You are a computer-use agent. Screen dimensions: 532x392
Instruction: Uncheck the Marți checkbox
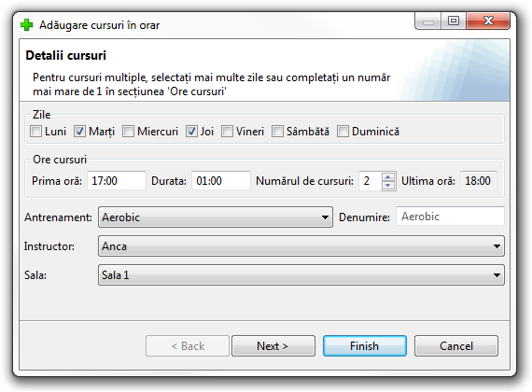pyautogui.click(x=79, y=132)
